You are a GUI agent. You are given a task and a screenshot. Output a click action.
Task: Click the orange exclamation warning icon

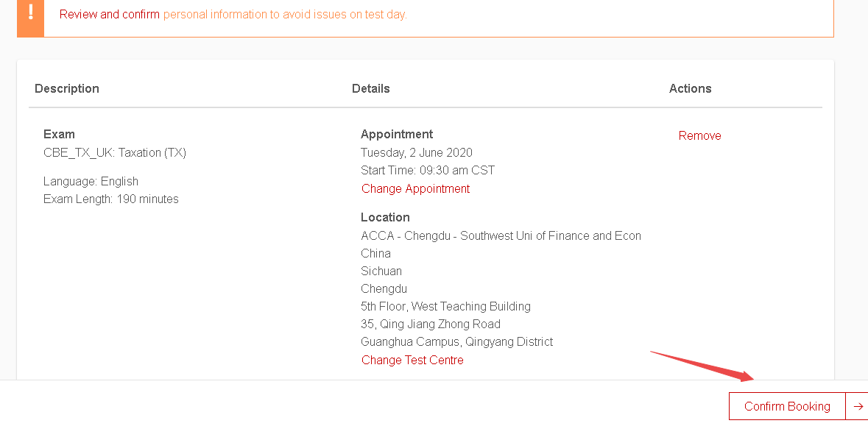tap(30, 13)
